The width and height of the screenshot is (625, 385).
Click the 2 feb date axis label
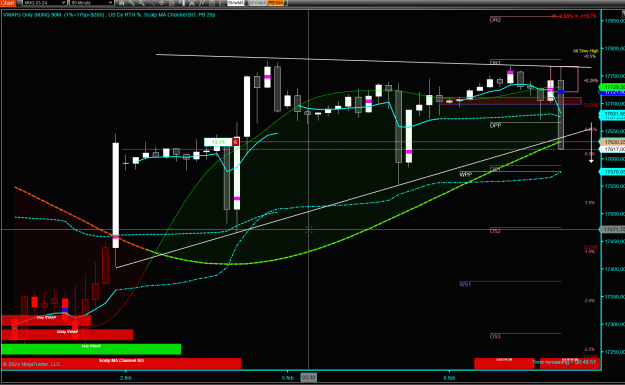pos(126,377)
